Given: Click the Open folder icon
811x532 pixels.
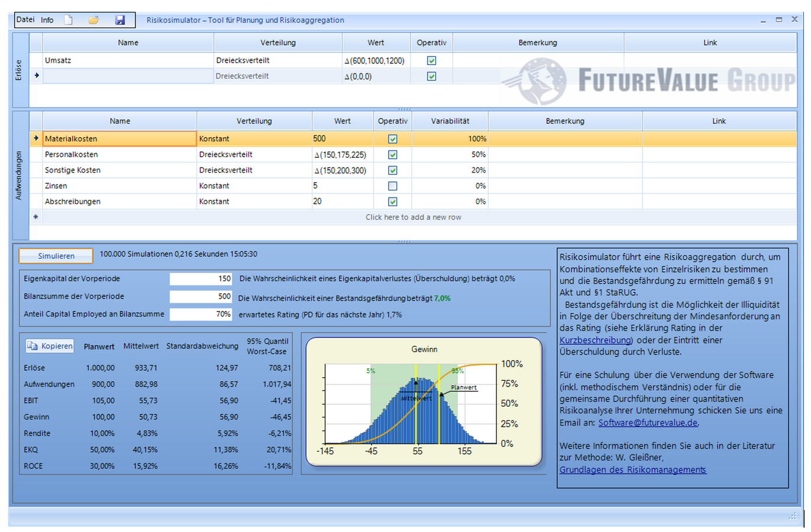Looking at the screenshot, I should 93,20.
